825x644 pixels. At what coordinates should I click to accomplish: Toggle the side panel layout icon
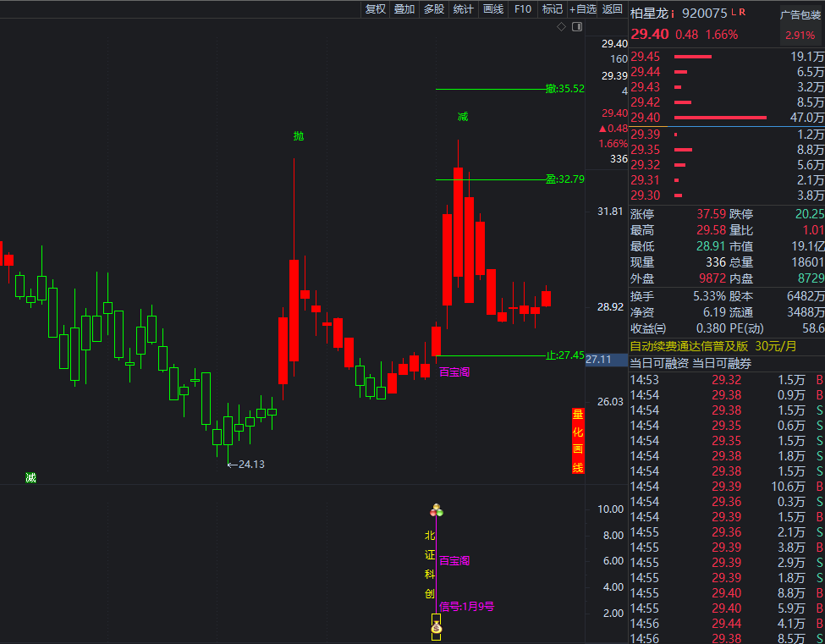click(577, 27)
